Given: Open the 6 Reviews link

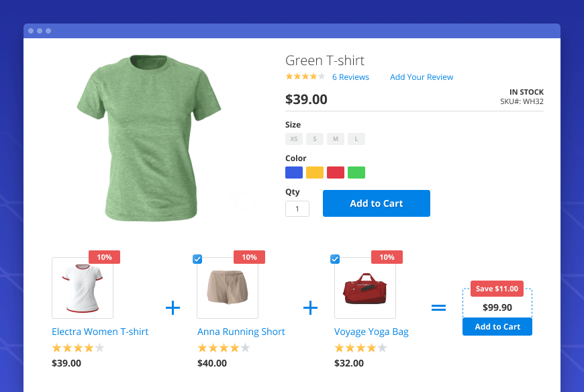Looking at the screenshot, I should point(350,77).
